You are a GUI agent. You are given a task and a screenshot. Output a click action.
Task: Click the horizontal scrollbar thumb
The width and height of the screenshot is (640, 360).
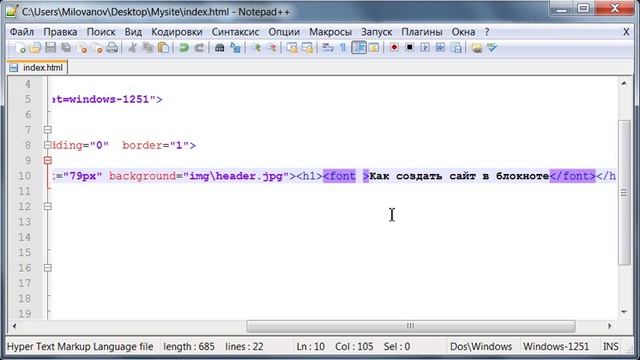[x=411, y=326]
